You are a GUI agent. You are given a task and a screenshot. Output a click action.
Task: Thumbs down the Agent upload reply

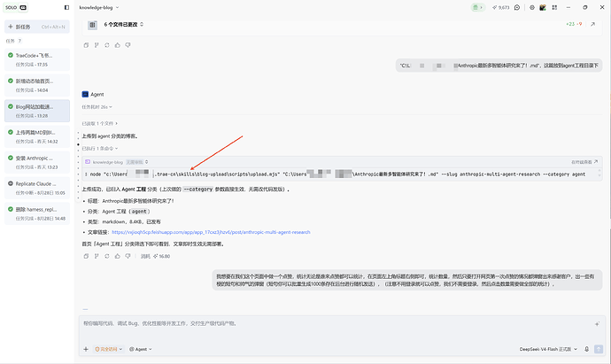point(128,257)
